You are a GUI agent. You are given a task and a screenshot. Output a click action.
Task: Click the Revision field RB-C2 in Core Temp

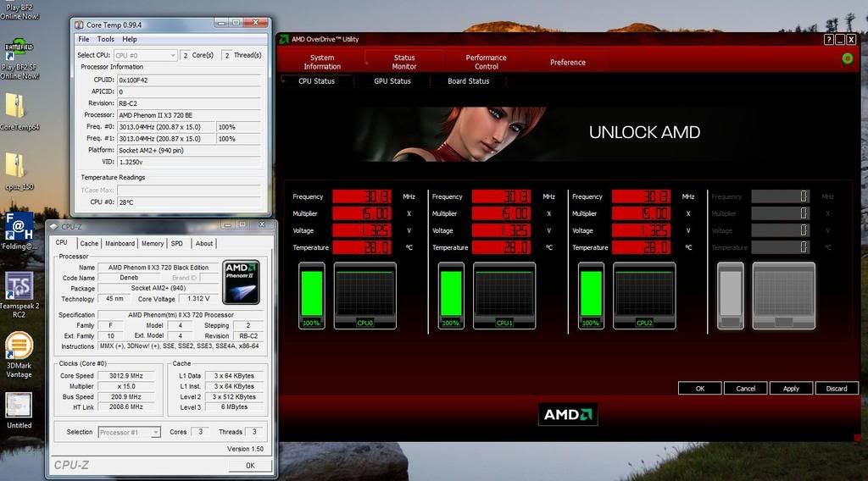click(189, 103)
